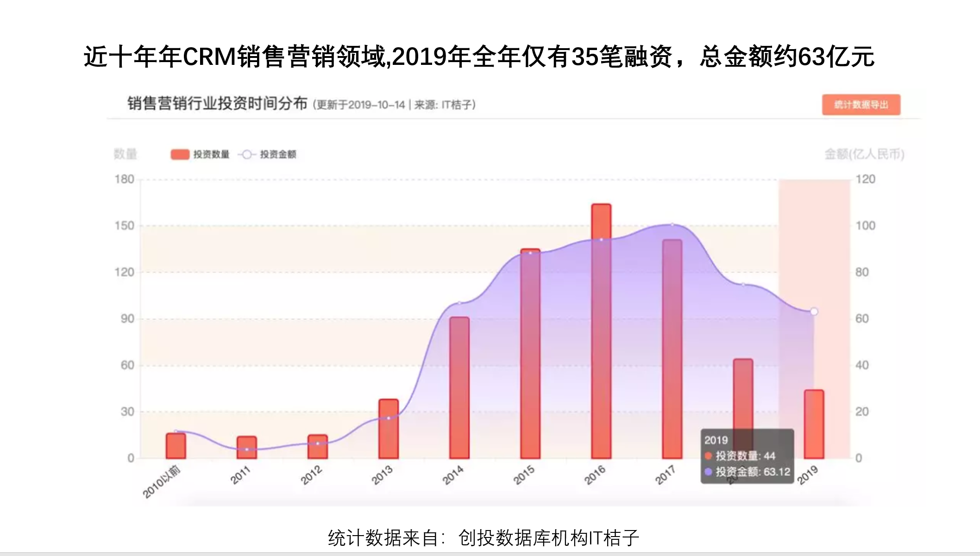Click the 2019 red bar in highlighted column

tap(814, 424)
